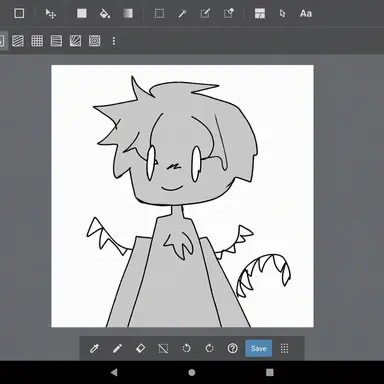Redo the undone stroke
Image resolution: width=384 pixels, height=384 pixels.
(x=209, y=349)
